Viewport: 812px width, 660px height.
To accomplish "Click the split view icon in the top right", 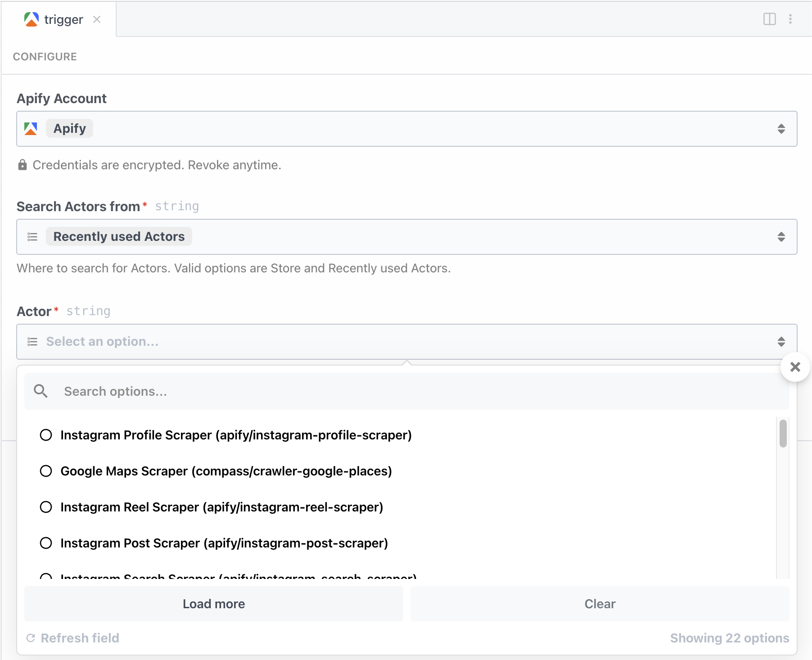I will [x=770, y=19].
